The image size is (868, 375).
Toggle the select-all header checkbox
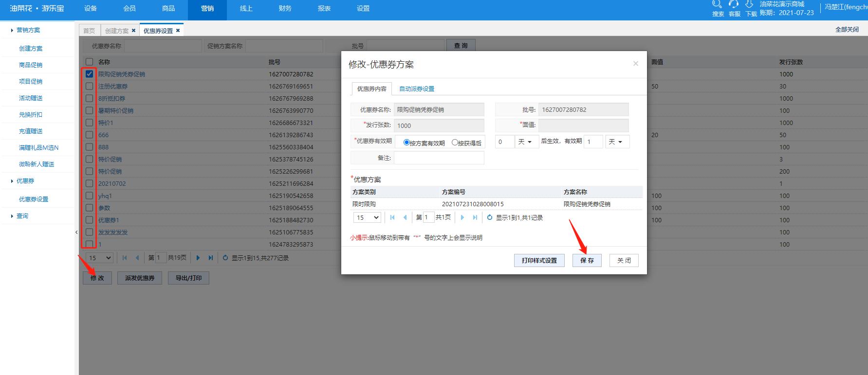(x=89, y=62)
